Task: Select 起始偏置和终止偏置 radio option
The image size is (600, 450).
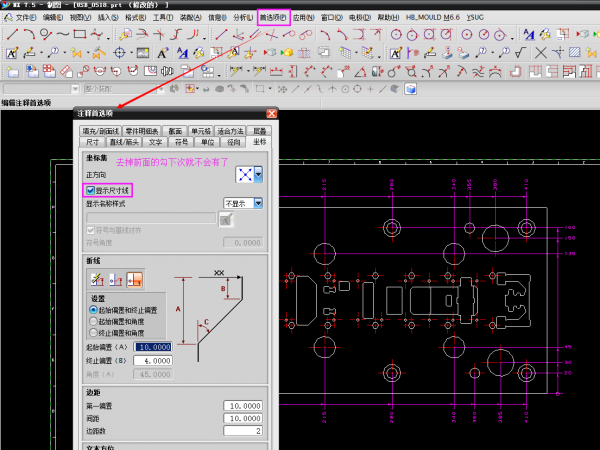Action: [x=93, y=310]
